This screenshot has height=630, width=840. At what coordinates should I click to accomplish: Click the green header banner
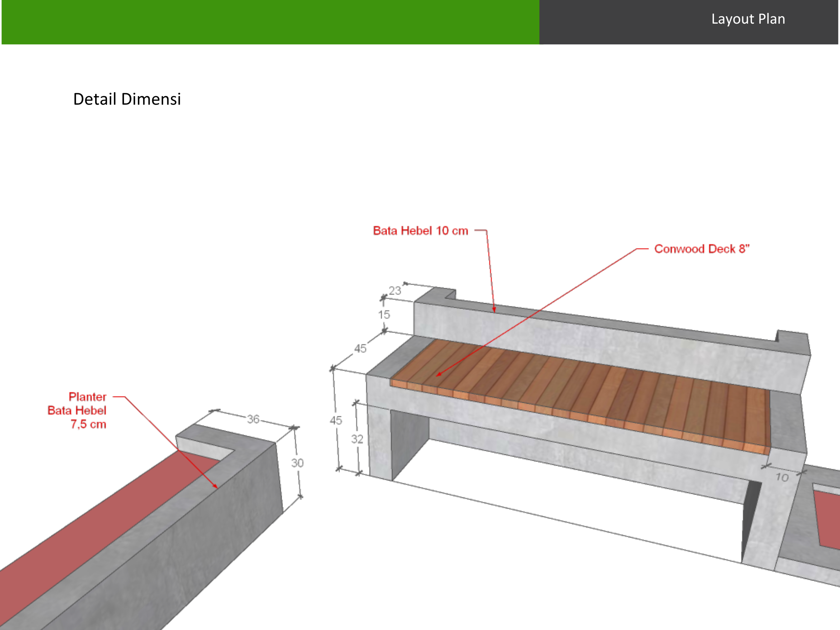[270, 22]
